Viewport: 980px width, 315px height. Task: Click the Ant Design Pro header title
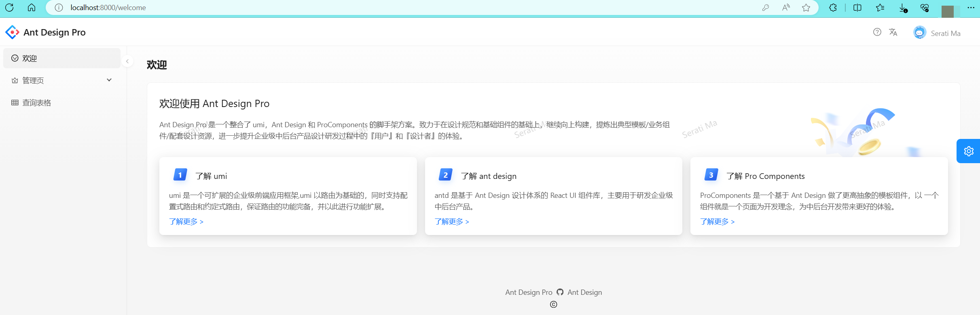55,32
